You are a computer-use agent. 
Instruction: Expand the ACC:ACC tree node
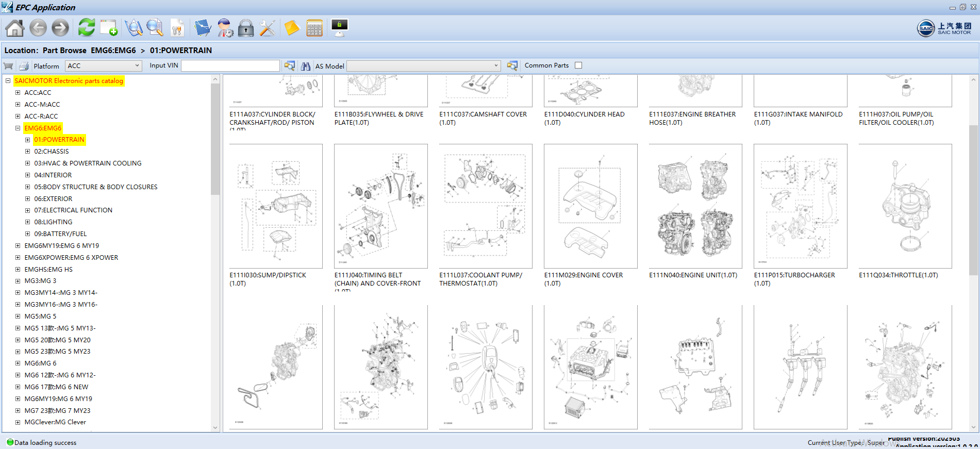pos(18,93)
